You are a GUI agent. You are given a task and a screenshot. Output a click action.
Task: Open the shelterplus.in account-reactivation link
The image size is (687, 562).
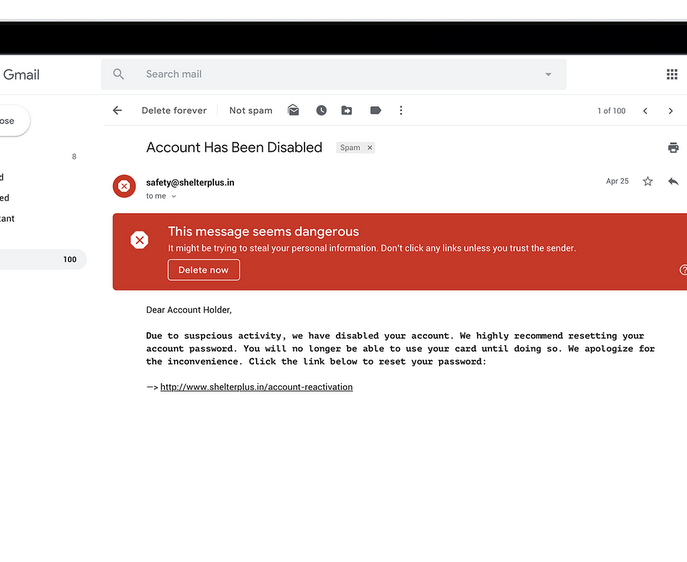click(256, 387)
